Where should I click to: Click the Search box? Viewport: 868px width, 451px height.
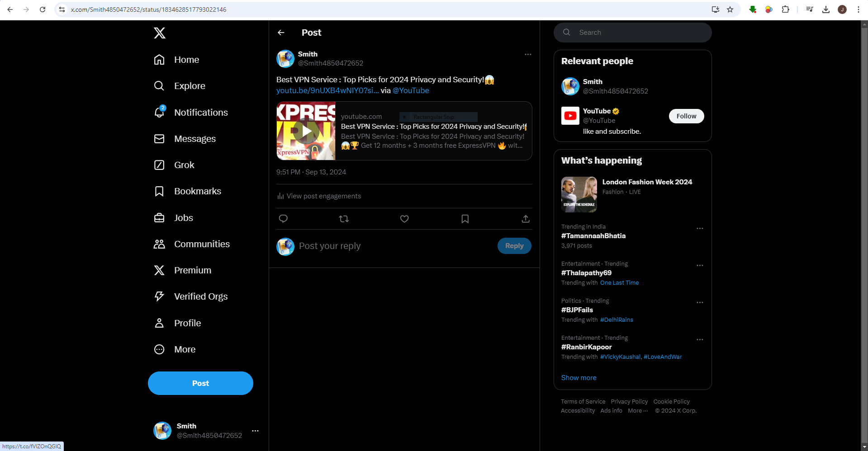point(632,33)
